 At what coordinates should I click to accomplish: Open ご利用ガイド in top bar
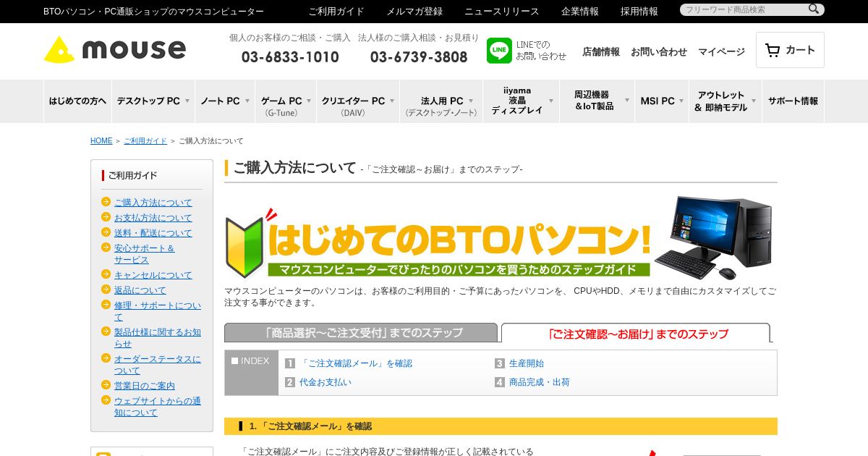click(336, 12)
